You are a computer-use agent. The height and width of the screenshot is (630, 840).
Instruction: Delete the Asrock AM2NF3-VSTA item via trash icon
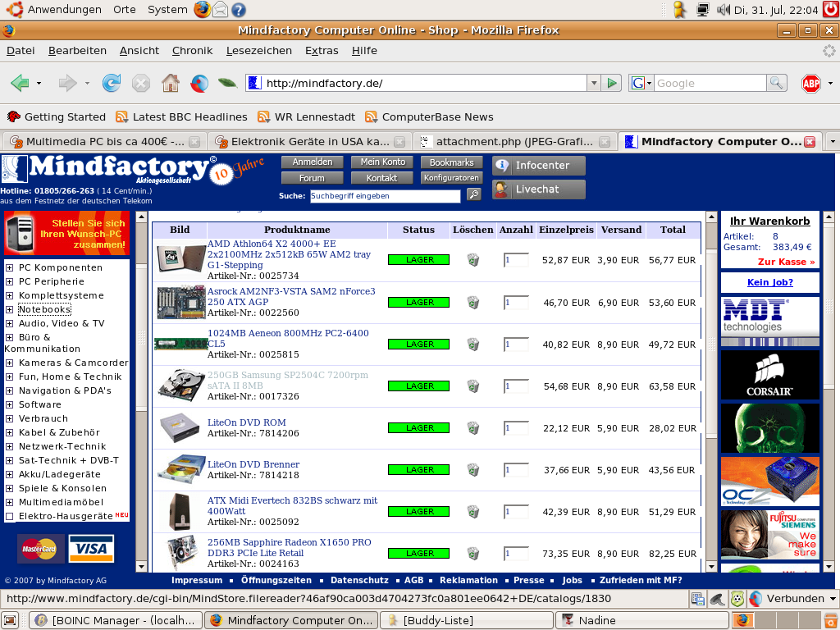[x=473, y=303]
